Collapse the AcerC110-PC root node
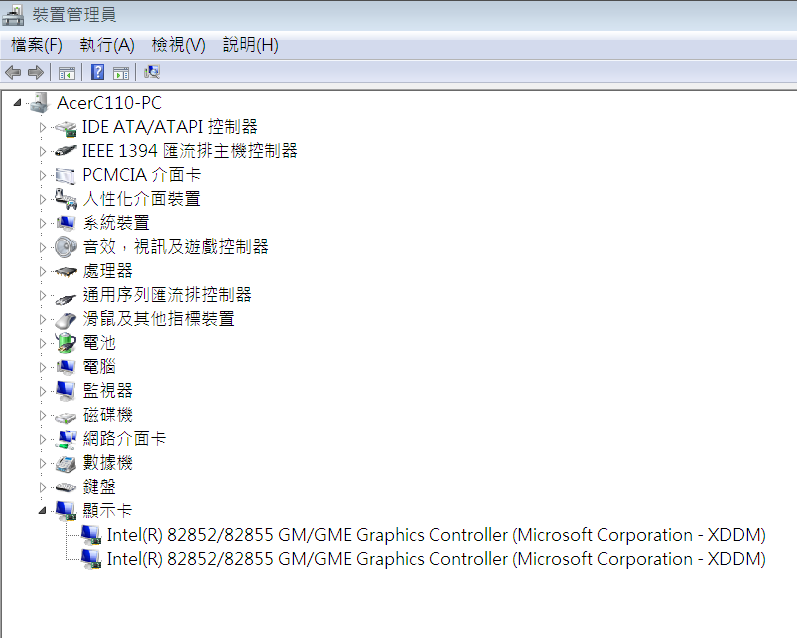The height and width of the screenshot is (638, 797). pyautogui.click(x=17, y=103)
